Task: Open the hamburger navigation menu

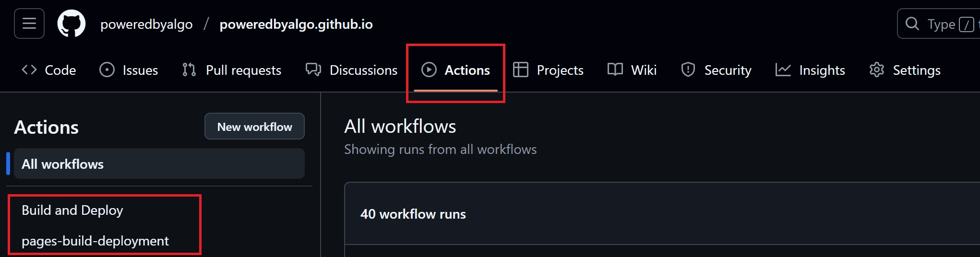Action: click(29, 23)
